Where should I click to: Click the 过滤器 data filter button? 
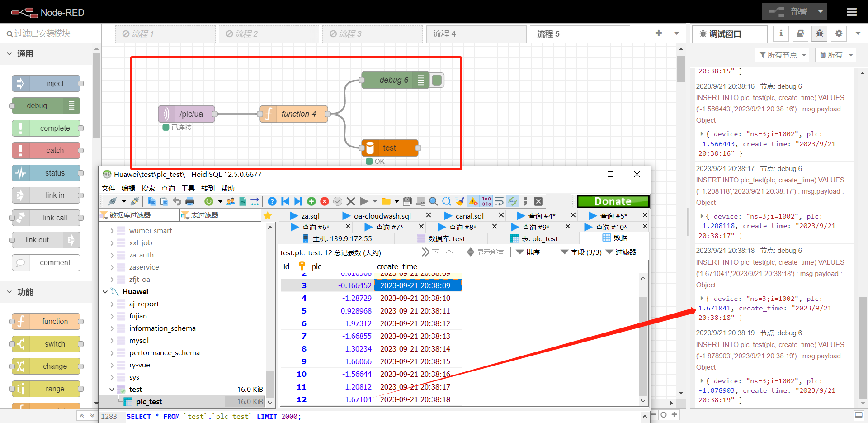point(621,252)
